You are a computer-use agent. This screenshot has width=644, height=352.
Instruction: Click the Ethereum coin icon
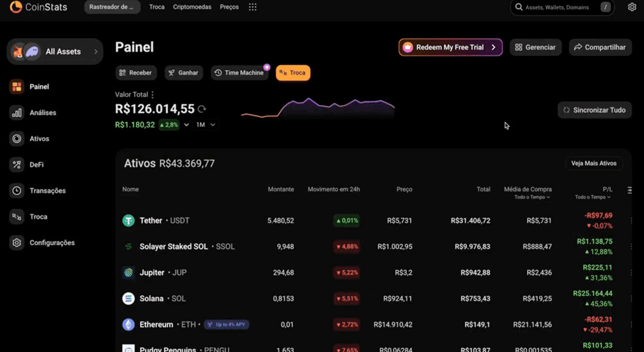click(x=129, y=325)
